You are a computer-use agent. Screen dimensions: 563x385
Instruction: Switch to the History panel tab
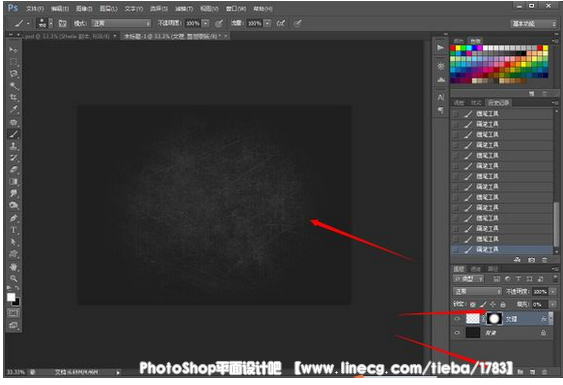498,103
